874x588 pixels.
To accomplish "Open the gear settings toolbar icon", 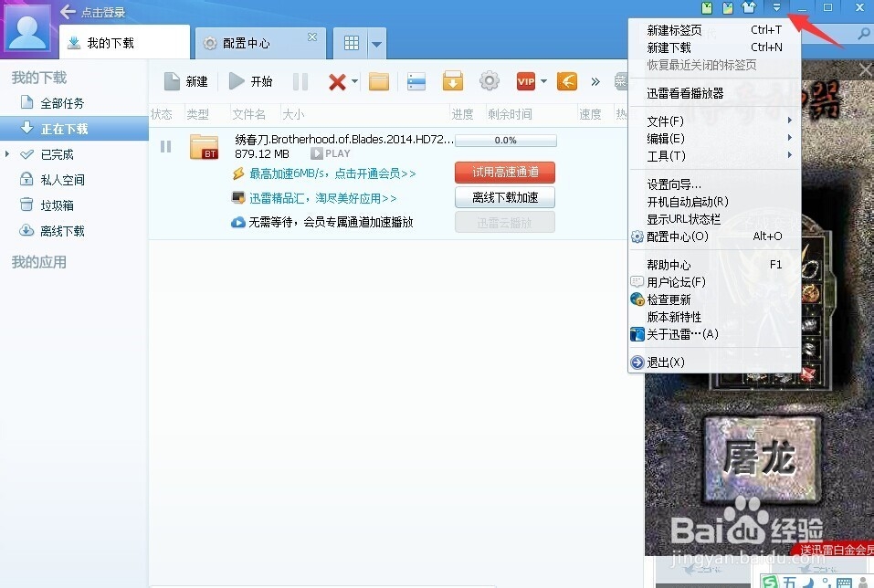I will click(x=490, y=81).
